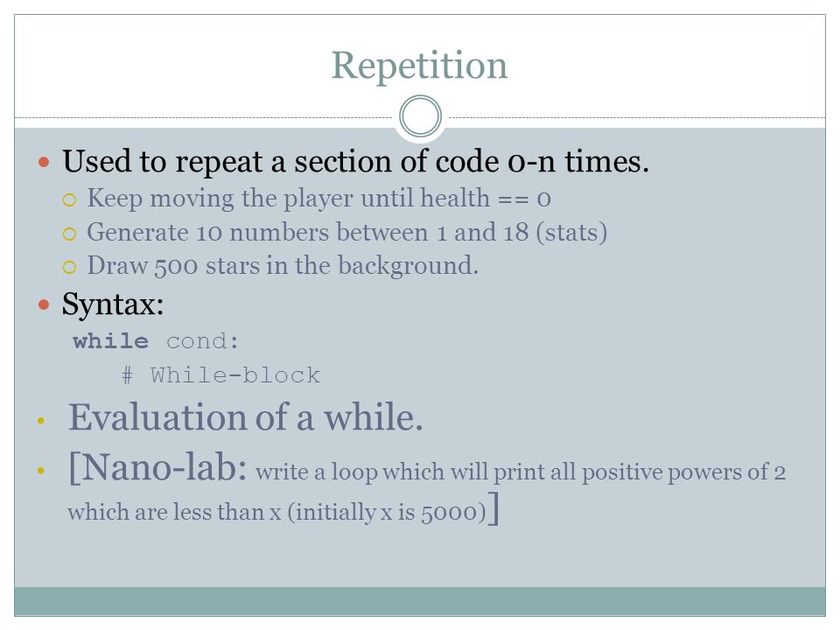The width and height of the screenshot is (840, 630).
Task: Select the text 'Used to repeat a section of code'
Action: 281,161
